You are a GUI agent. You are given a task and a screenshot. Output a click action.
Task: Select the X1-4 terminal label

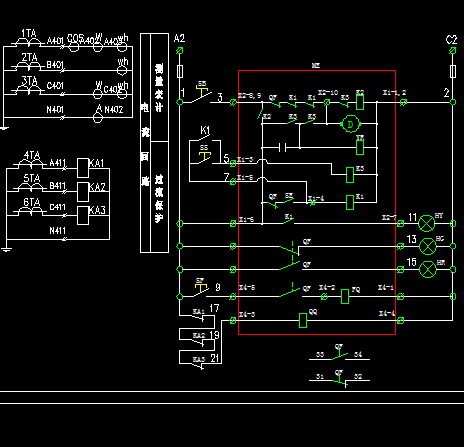[x=316, y=198]
